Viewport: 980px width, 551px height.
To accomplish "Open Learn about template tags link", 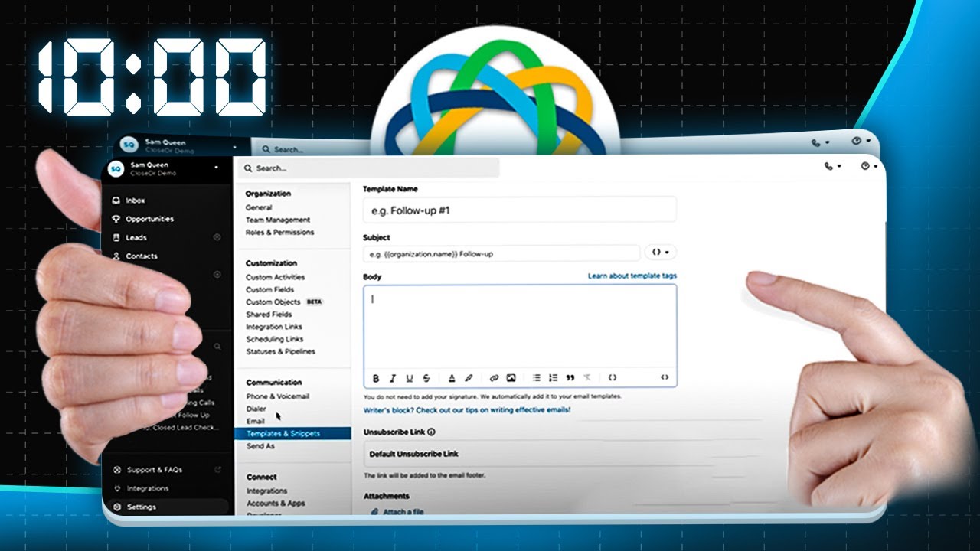I will pyautogui.click(x=632, y=275).
